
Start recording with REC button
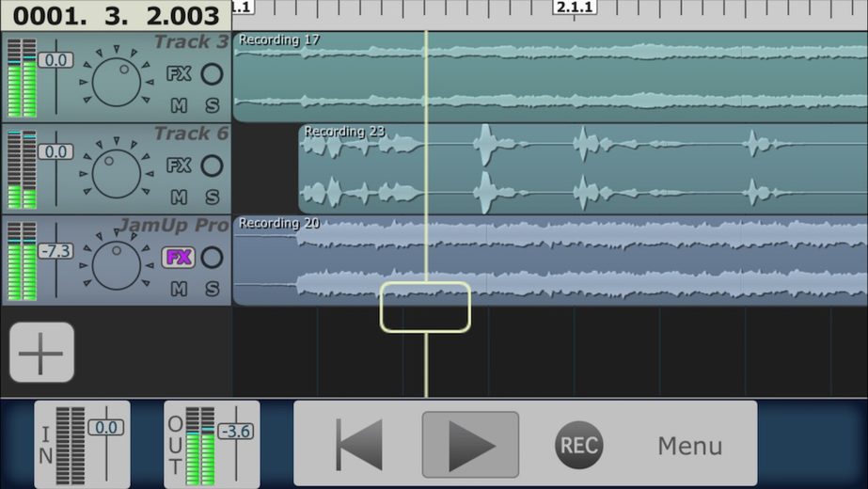[x=579, y=445]
